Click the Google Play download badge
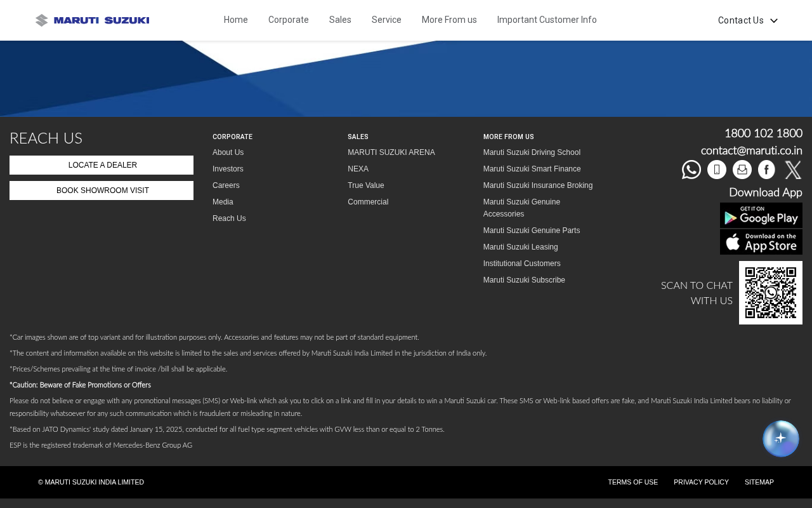 click(x=761, y=215)
